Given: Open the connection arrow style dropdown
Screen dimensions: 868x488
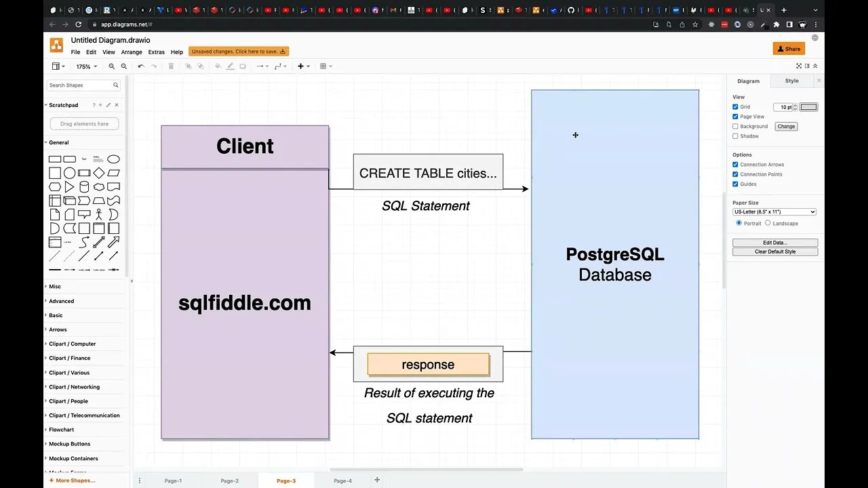Looking at the screenshot, I should (262, 66).
